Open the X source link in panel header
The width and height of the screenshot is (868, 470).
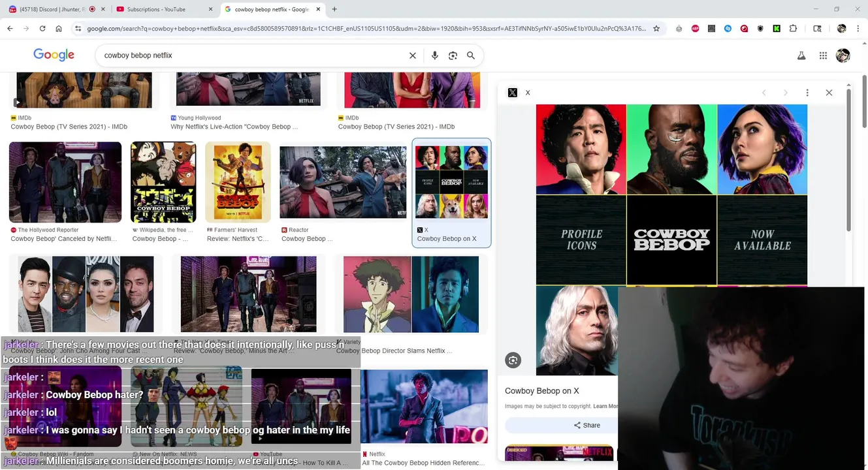click(x=519, y=93)
